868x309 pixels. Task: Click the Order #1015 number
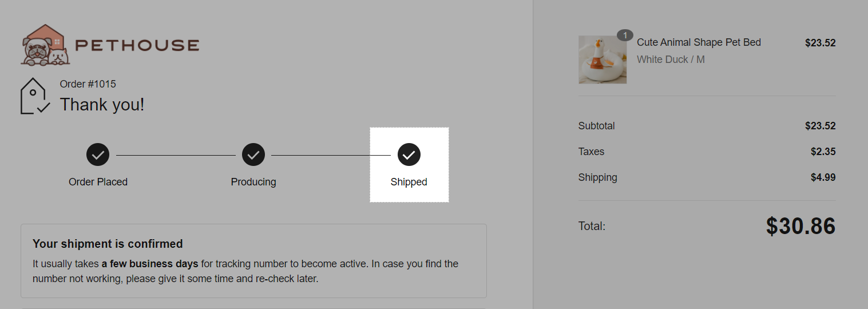pyautogui.click(x=88, y=84)
